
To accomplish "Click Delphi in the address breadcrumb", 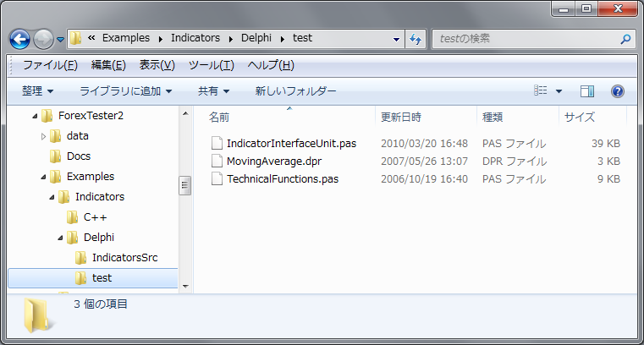I will tap(256, 38).
